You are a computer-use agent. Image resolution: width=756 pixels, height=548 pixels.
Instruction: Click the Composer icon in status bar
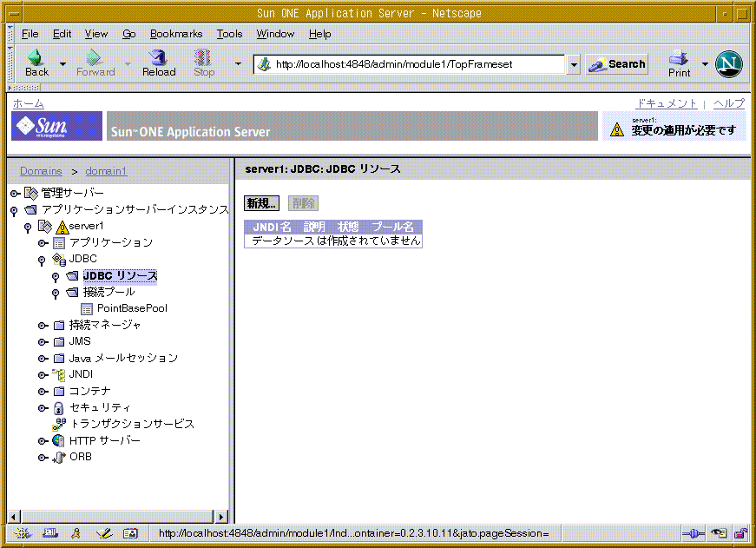(x=104, y=533)
